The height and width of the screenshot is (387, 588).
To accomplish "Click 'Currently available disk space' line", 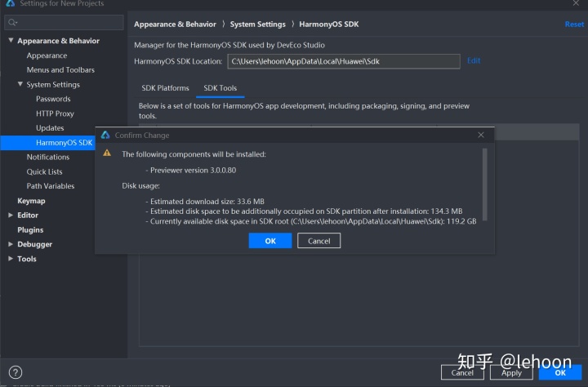I will point(313,221).
